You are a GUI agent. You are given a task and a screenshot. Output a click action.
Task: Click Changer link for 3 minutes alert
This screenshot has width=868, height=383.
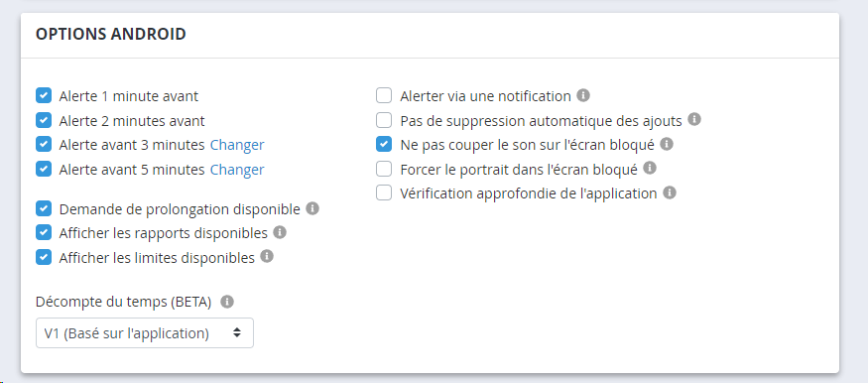point(237,145)
